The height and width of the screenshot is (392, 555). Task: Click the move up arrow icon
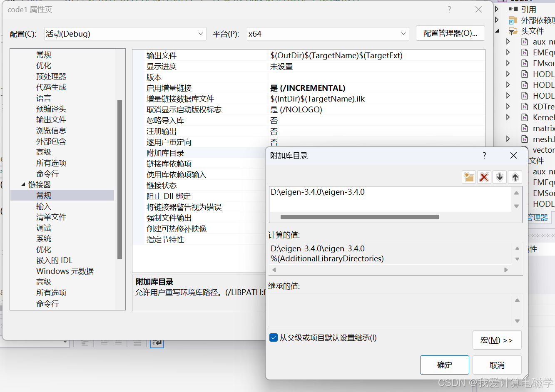coord(515,176)
